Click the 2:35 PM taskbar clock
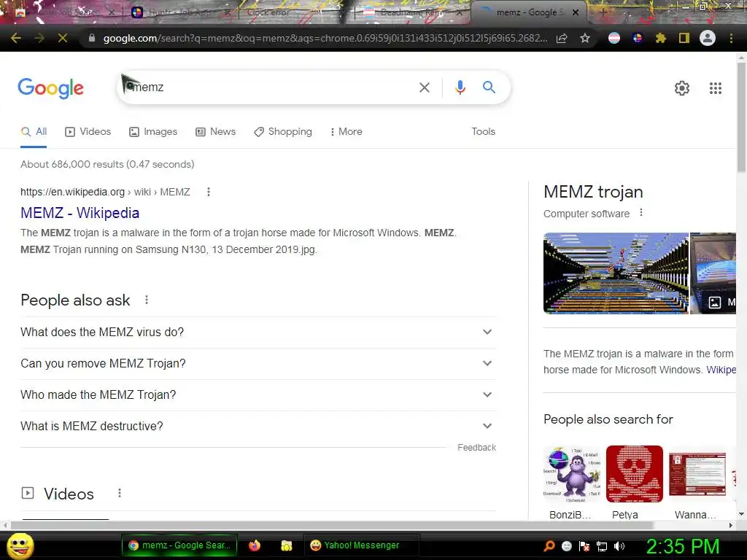This screenshot has width=747, height=560. point(682,546)
